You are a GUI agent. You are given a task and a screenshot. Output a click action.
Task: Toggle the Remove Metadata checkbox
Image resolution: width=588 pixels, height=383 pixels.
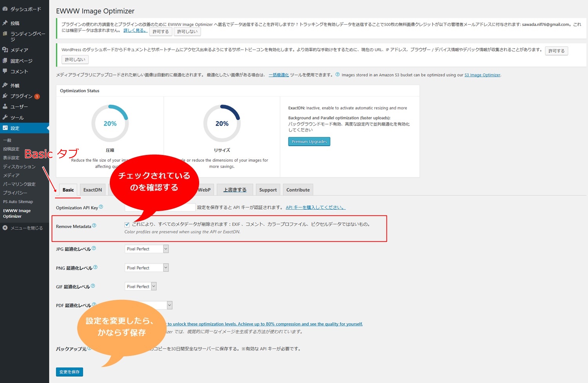(x=127, y=224)
